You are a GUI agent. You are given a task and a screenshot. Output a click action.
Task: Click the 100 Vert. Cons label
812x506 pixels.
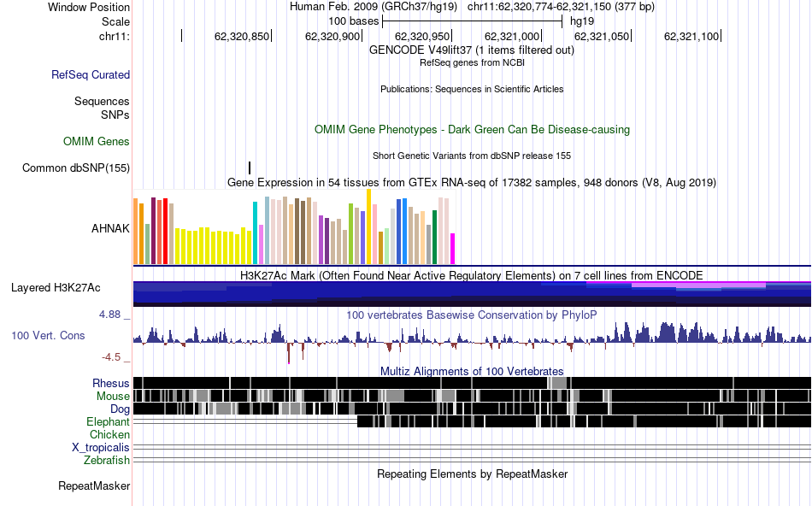click(48, 335)
